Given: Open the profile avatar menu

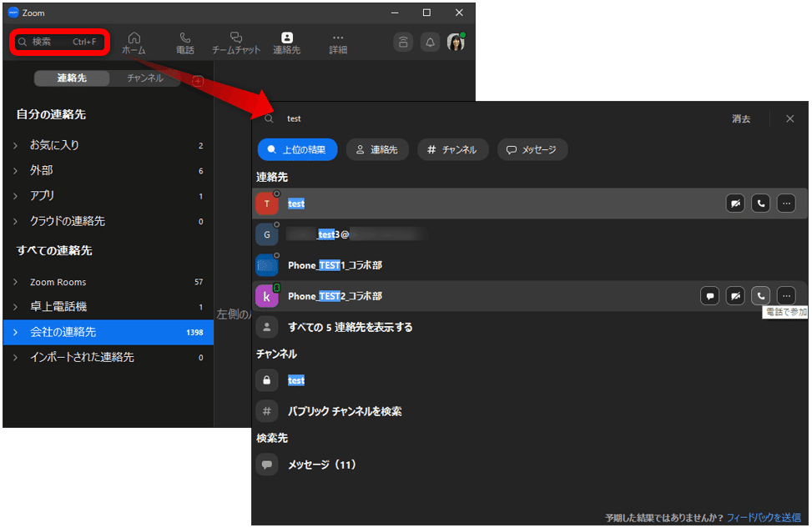Looking at the screenshot, I should coord(456,42).
